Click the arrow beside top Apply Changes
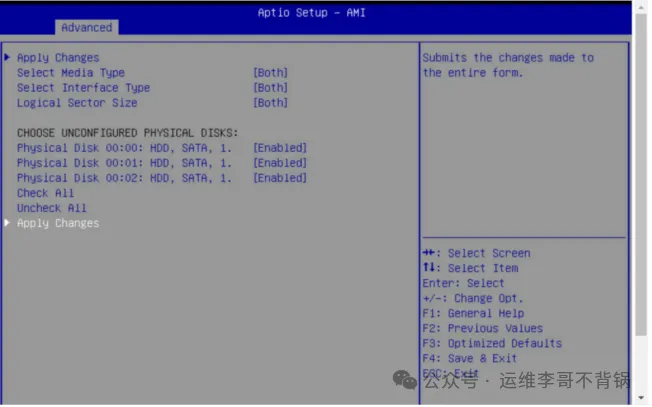 click(x=7, y=57)
